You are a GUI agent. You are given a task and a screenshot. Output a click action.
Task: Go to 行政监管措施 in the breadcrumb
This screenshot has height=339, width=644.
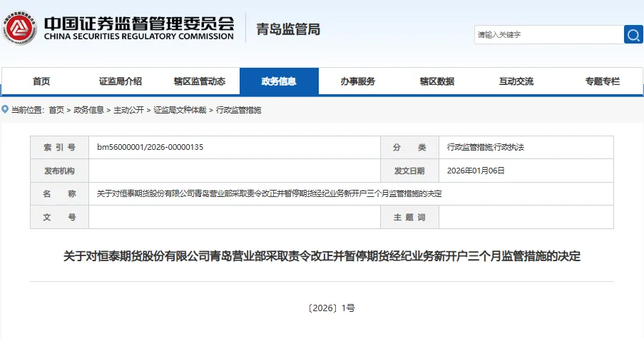point(239,110)
